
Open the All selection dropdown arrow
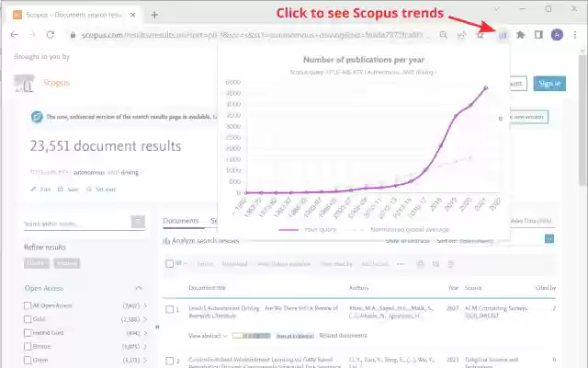point(186,264)
